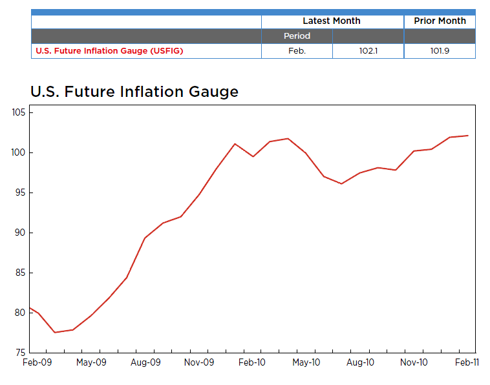
Task: Select the 'Latest Month' column header
Action: [x=331, y=21]
